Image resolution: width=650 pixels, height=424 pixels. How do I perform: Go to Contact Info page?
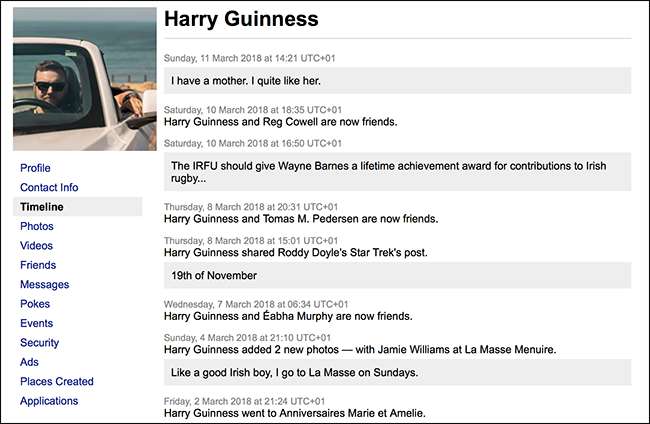pyautogui.click(x=49, y=187)
